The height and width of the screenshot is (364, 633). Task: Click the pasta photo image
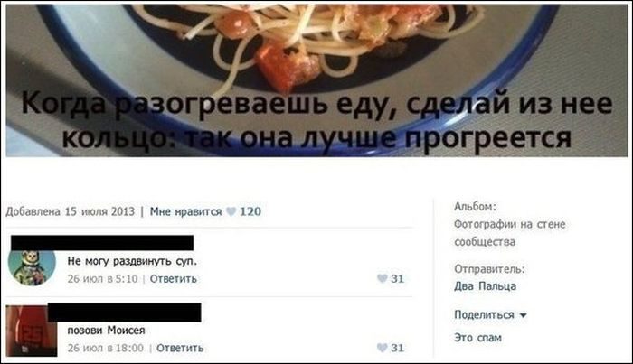point(316,80)
